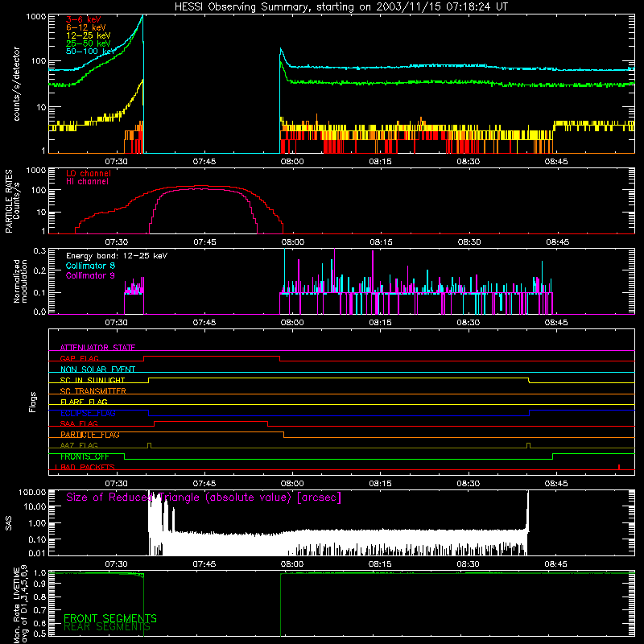Click the Normalized modulation axis label
644x644 pixels.
pyautogui.click(x=21, y=281)
